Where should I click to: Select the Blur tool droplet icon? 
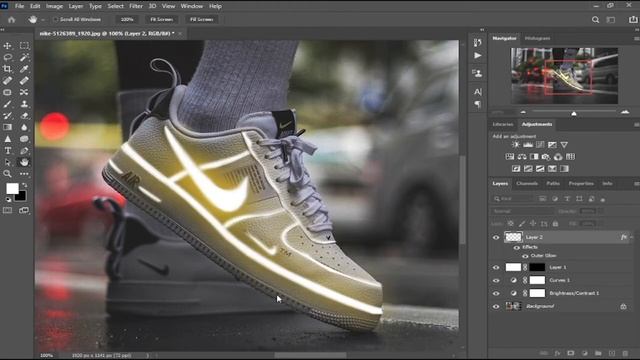(24, 127)
